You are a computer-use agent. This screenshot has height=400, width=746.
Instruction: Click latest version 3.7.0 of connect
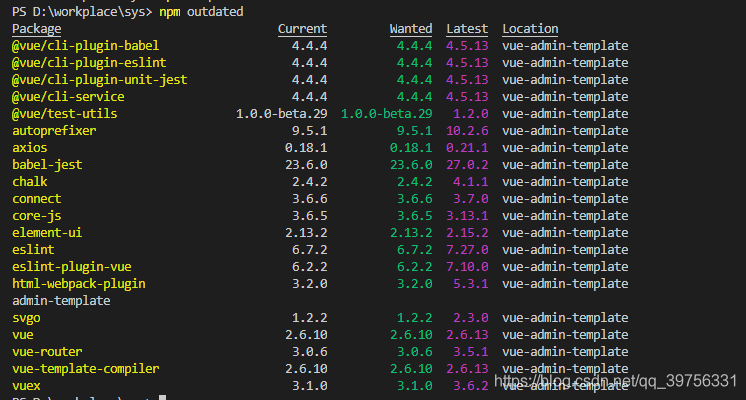[471, 198]
